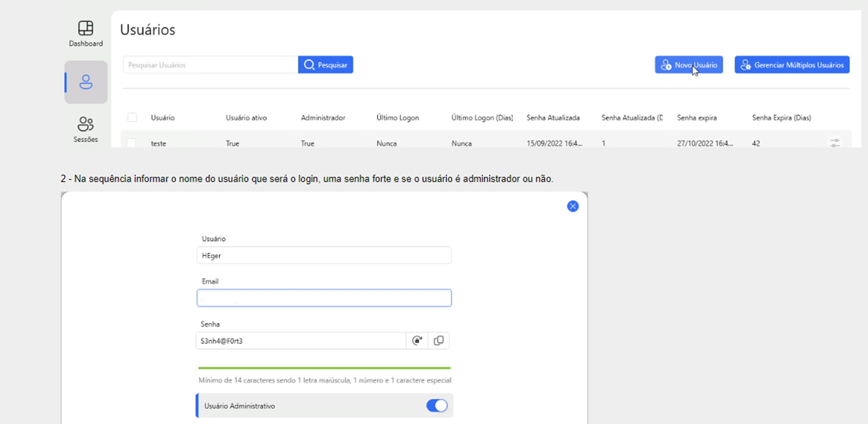
Task: Click the Senha Expira (Dias) column header
Action: click(x=781, y=118)
